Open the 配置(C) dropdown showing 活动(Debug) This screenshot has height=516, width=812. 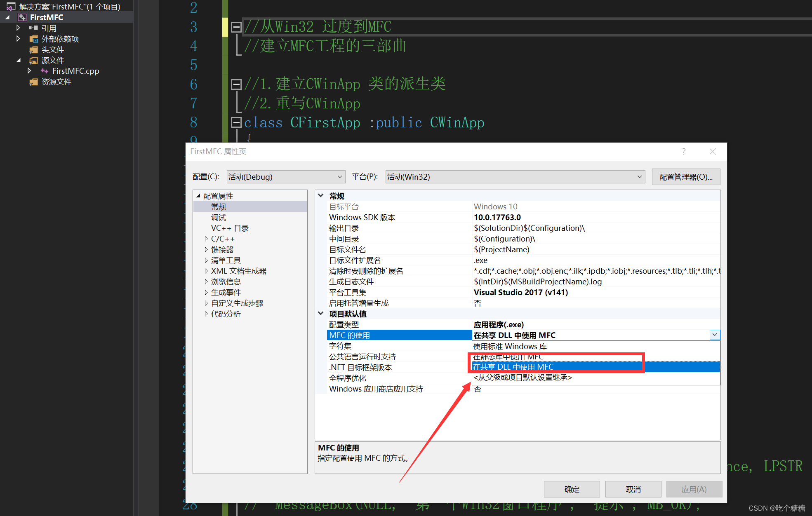tap(339, 176)
